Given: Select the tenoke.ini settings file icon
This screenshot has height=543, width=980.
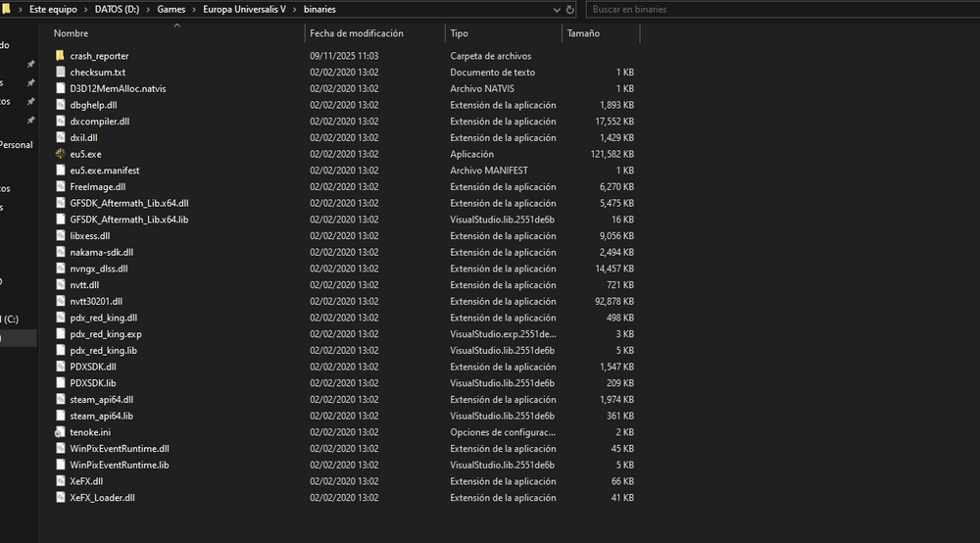Looking at the screenshot, I should 61,432.
